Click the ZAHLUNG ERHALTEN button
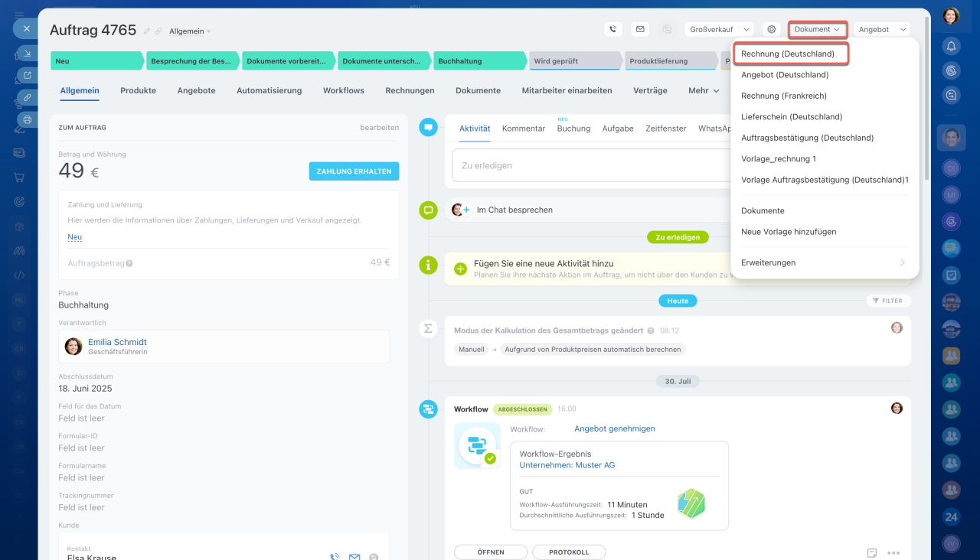980x560 pixels. pos(354,171)
